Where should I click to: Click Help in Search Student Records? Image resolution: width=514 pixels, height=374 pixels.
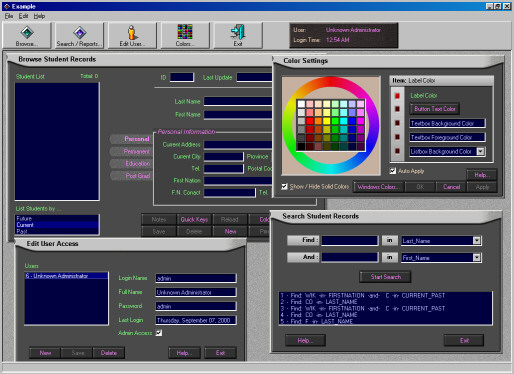305,340
